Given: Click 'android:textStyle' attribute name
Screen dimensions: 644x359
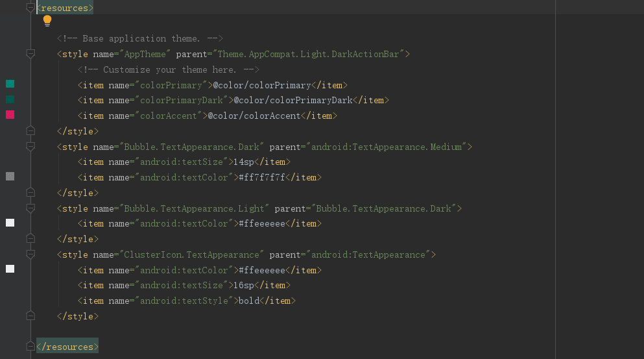Looking at the screenshot, I should coord(184,301).
